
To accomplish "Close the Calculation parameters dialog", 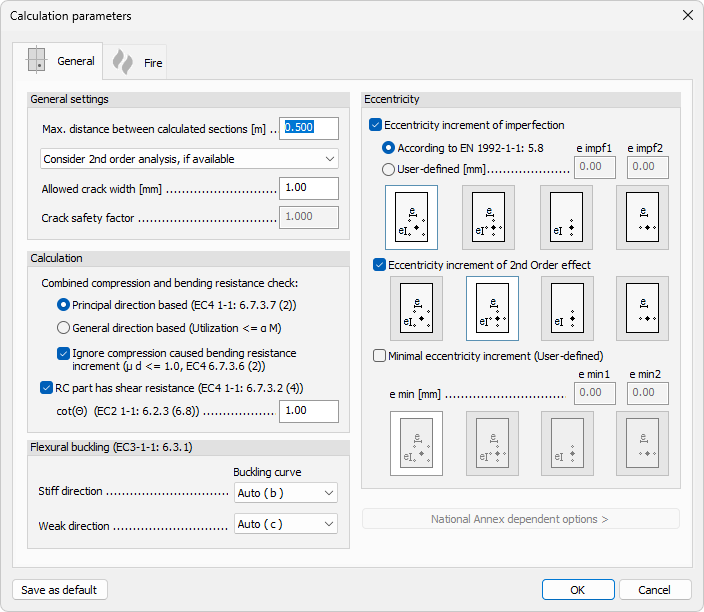I will (x=687, y=16).
